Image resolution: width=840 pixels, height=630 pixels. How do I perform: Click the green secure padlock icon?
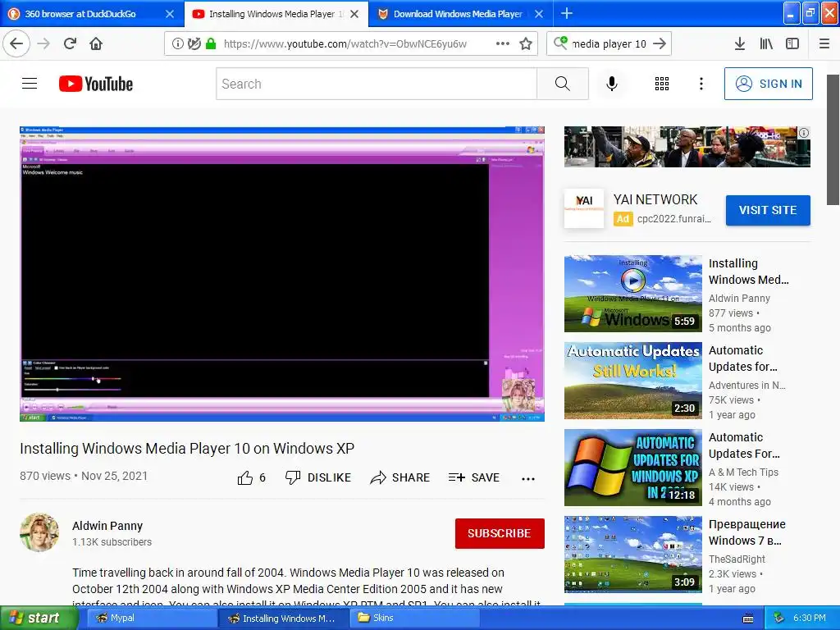click(x=211, y=43)
